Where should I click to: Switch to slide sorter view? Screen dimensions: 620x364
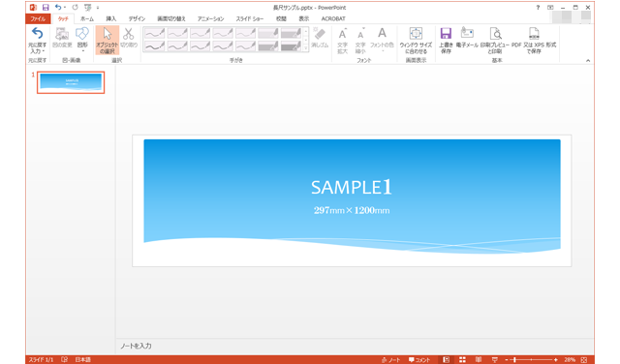pos(462,360)
